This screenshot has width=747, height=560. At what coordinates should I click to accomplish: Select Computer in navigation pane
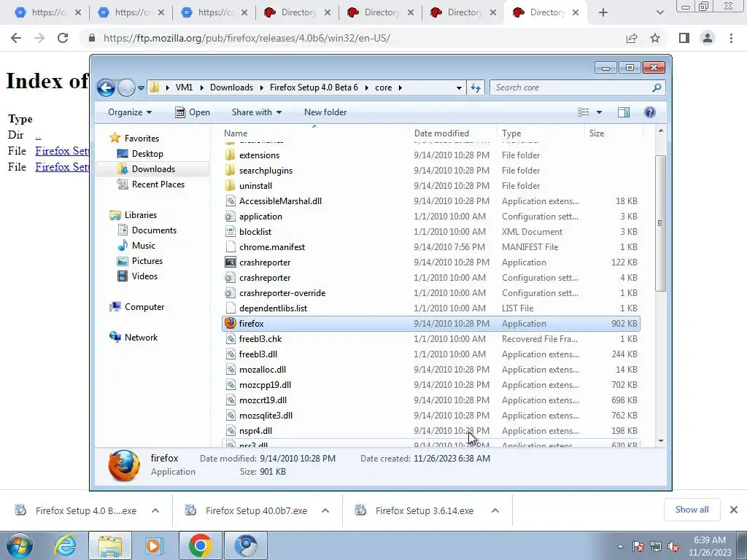coord(144,307)
